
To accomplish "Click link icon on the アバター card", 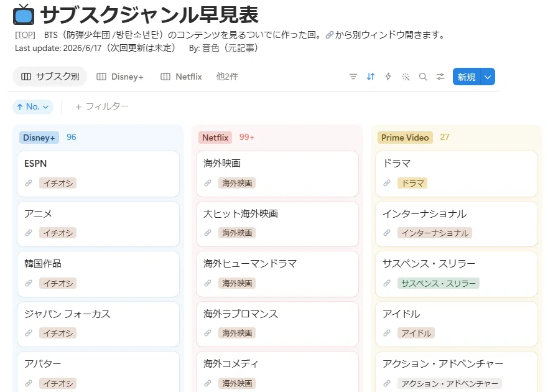I will click(x=29, y=384).
